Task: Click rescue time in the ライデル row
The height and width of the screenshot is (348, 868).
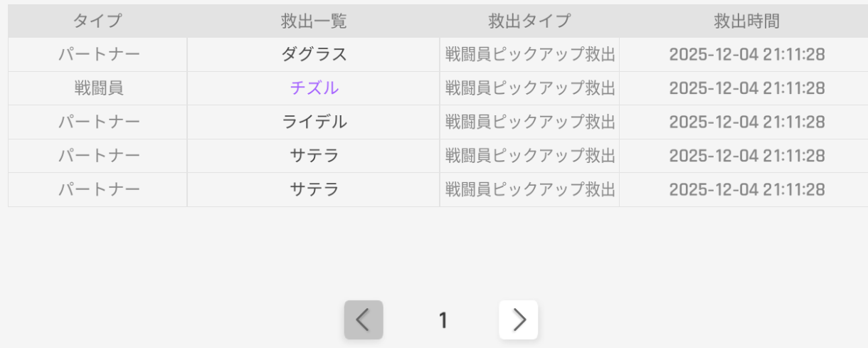Action: click(x=746, y=122)
